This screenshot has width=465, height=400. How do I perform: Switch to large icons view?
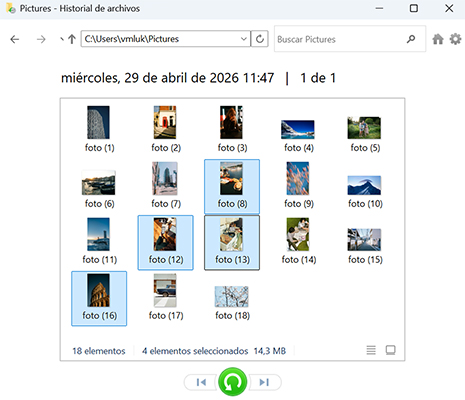390,350
